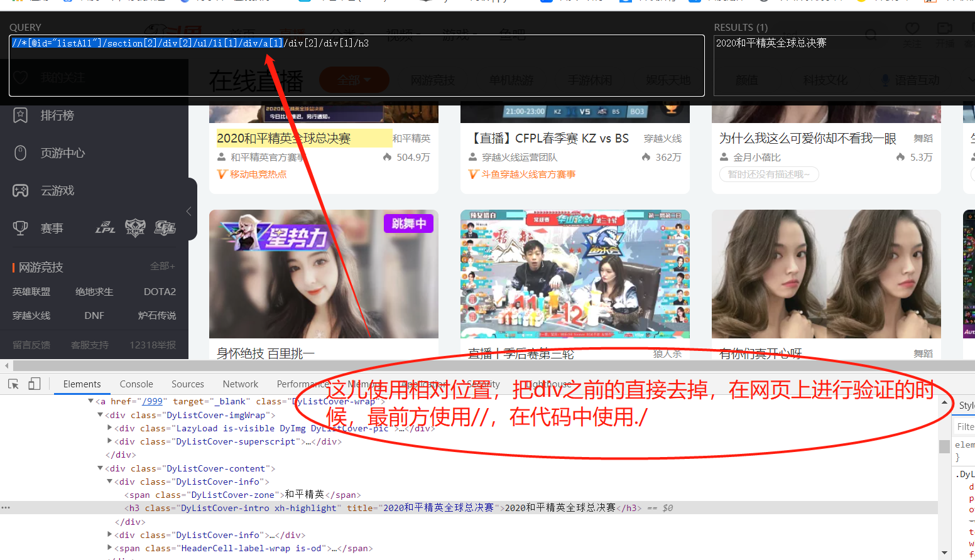Click the Styles Filter input field
This screenshot has height=560, width=975.
[x=965, y=427]
